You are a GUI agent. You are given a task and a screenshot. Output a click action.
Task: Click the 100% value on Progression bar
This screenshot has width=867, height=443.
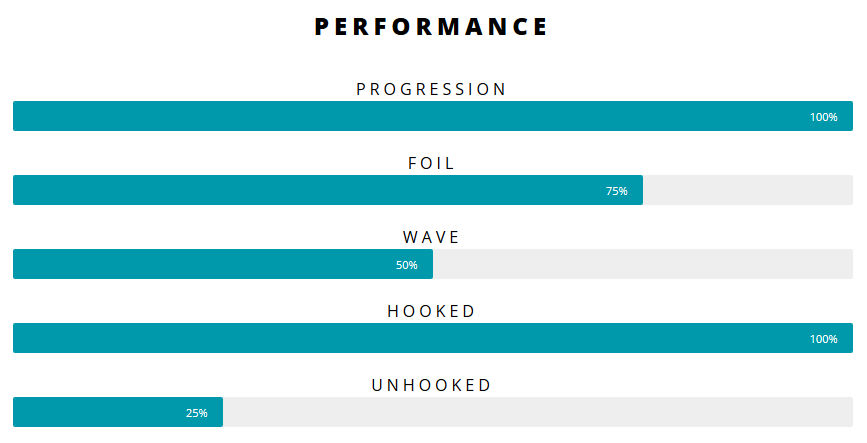(x=823, y=117)
